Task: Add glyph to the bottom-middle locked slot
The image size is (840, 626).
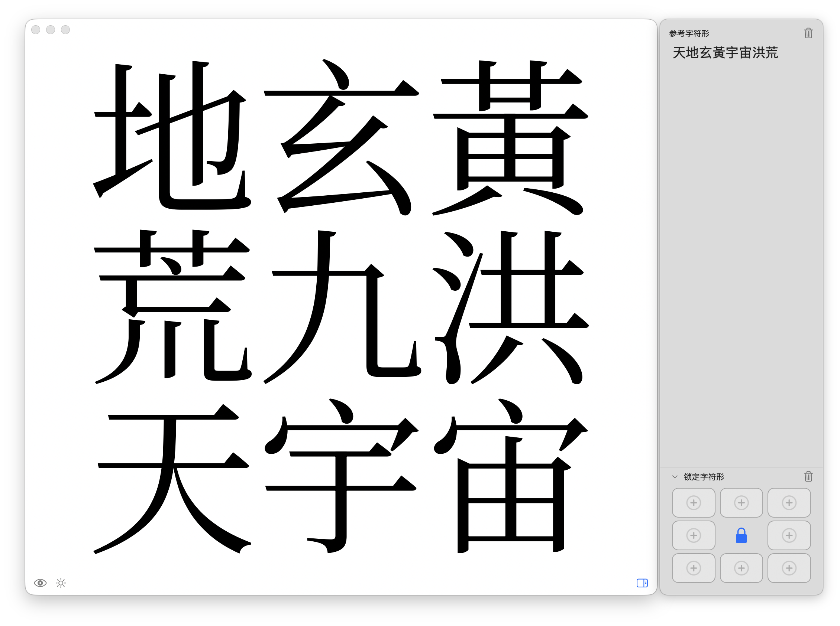Action: click(x=741, y=568)
